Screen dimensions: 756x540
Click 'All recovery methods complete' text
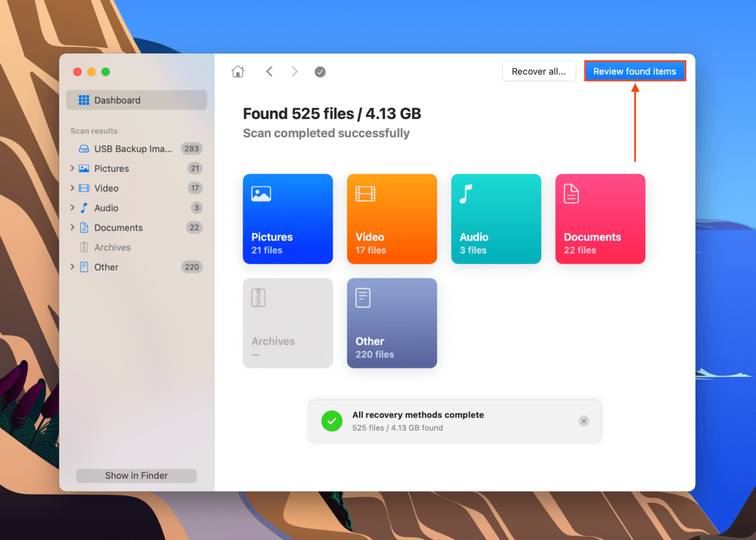click(418, 415)
